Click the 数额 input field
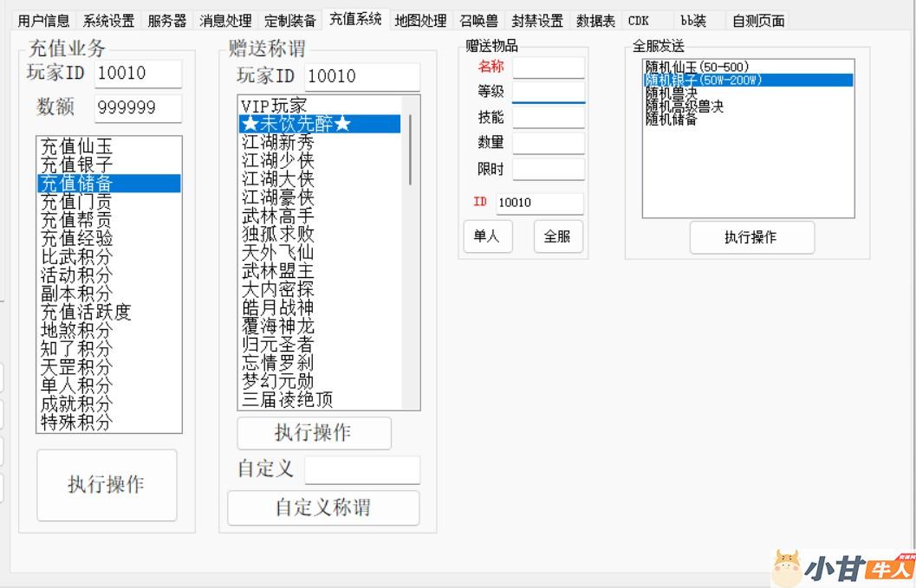This screenshot has height=588, width=916. (x=138, y=108)
